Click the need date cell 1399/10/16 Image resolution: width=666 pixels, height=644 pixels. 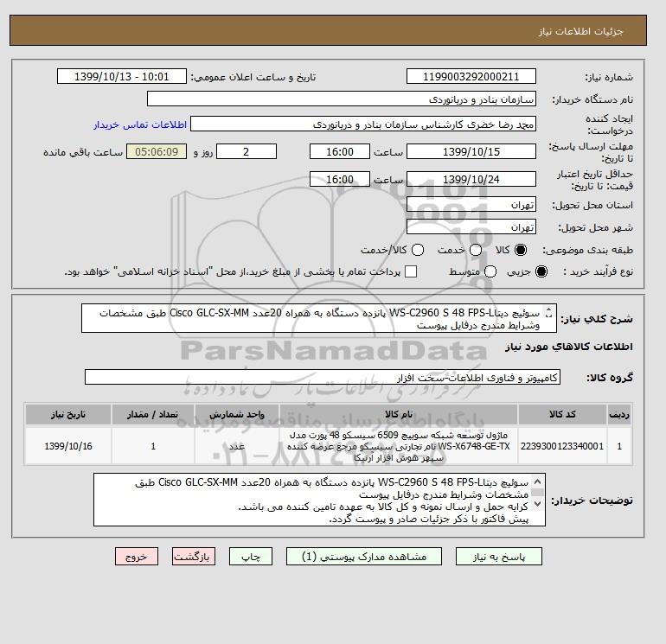point(68,446)
